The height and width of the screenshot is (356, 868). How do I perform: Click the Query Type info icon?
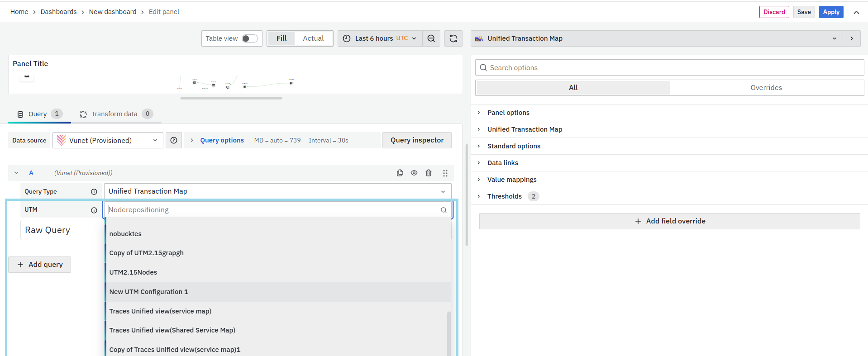pyautogui.click(x=94, y=192)
